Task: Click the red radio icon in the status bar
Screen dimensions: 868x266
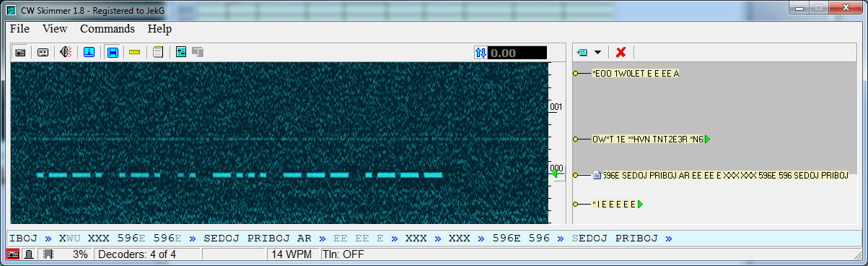Action: point(13,254)
